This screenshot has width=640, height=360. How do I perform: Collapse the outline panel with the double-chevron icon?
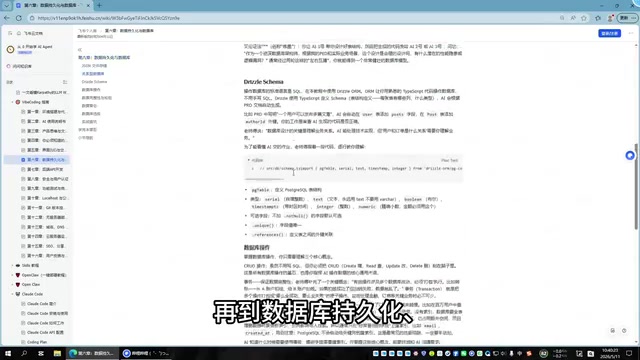point(80,50)
